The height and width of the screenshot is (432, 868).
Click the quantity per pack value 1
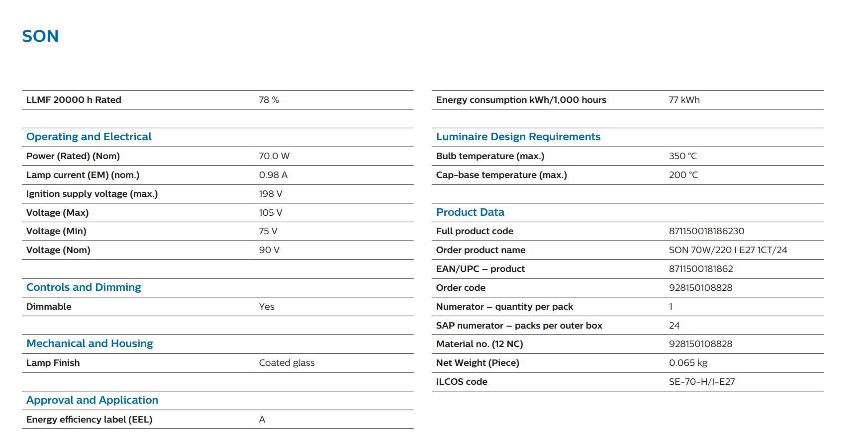671,307
